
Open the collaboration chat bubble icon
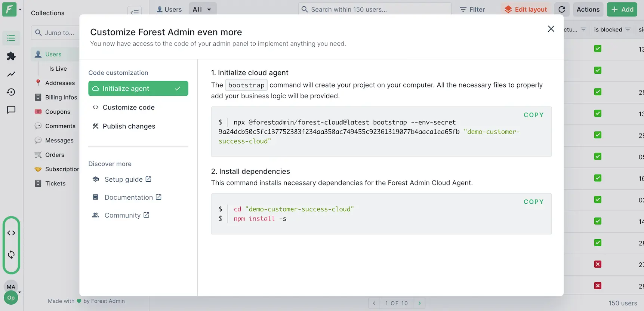pyautogui.click(x=11, y=110)
